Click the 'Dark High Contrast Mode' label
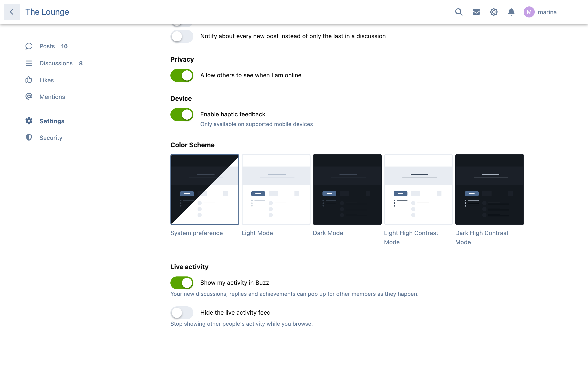The width and height of the screenshot is (588, 368). tap(482, 238)
